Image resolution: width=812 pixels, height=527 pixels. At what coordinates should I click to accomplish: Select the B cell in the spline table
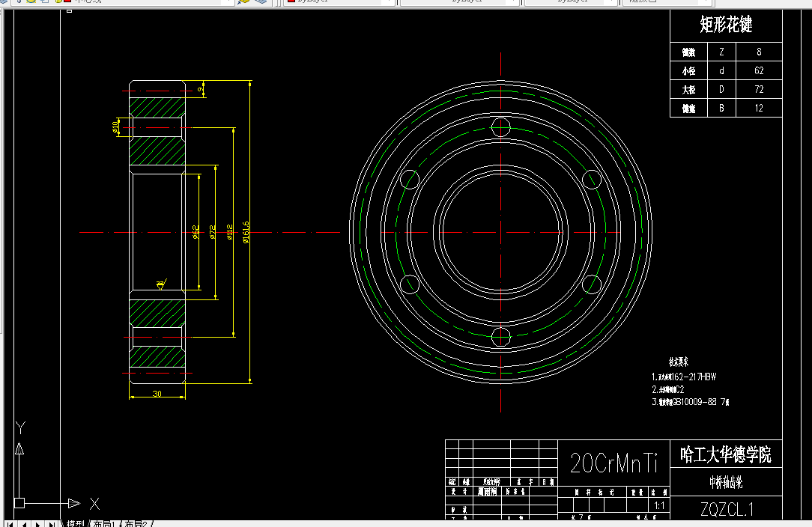721,108
